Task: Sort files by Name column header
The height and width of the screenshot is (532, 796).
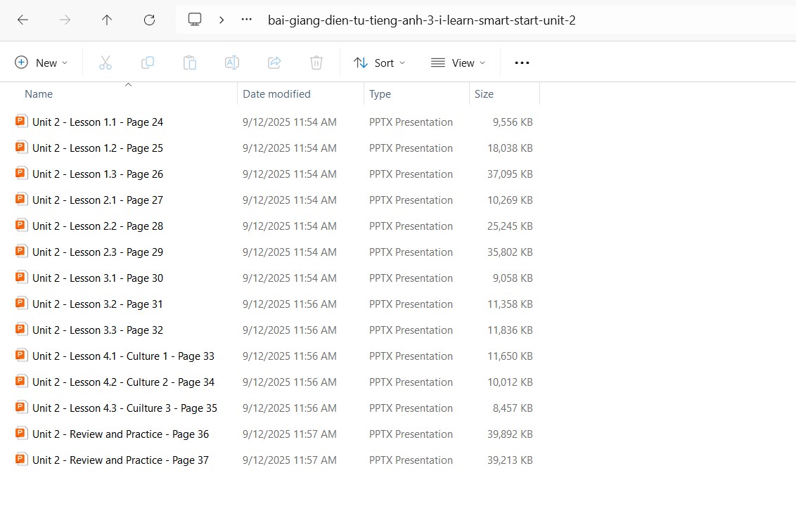Action: click(39, 94)
